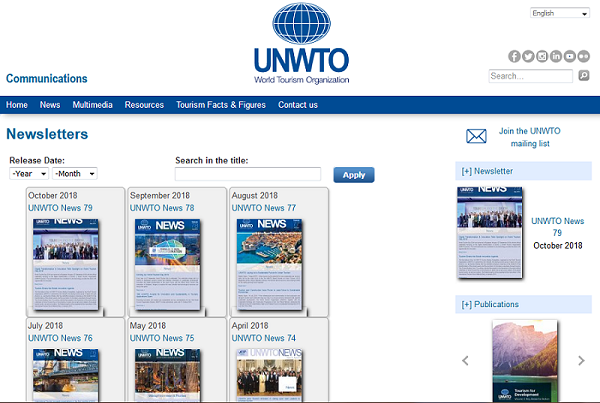Open Tourism Facts & Figures menu
Screen dimensions: 600x403
[221, 105]
